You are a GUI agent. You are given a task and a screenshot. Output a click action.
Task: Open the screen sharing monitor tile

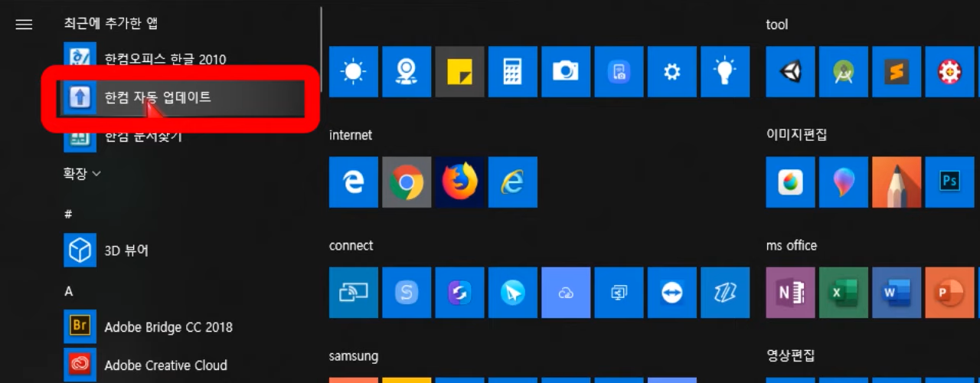(x=619, y=293)
